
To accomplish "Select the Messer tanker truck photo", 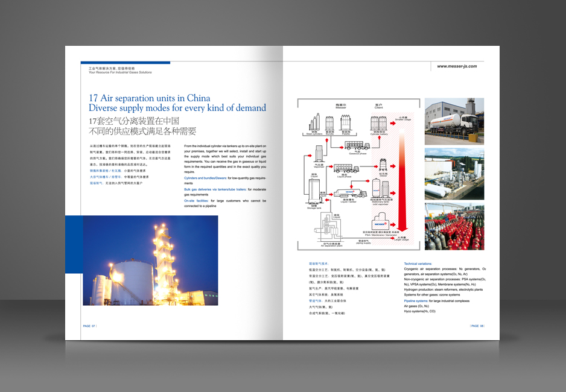I will (x=454, y=121).
